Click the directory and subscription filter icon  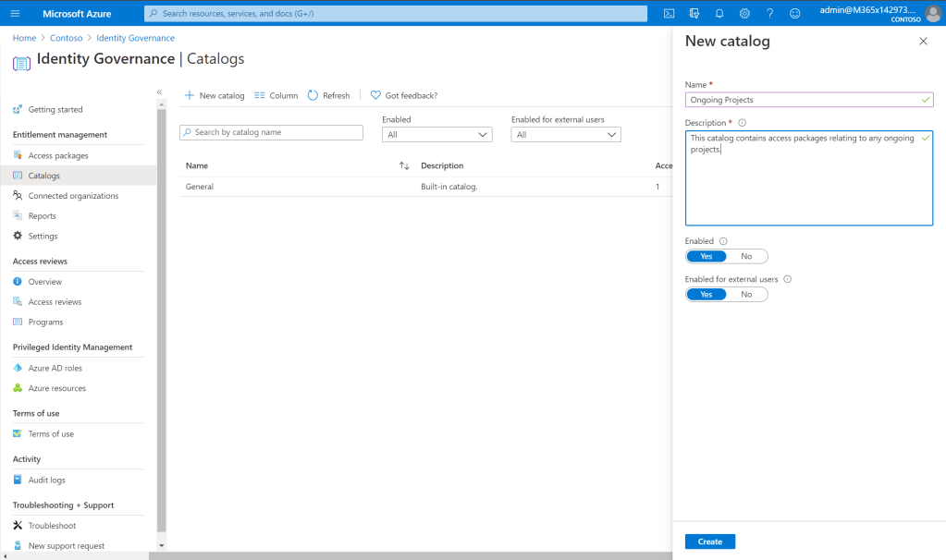point(694,13)
